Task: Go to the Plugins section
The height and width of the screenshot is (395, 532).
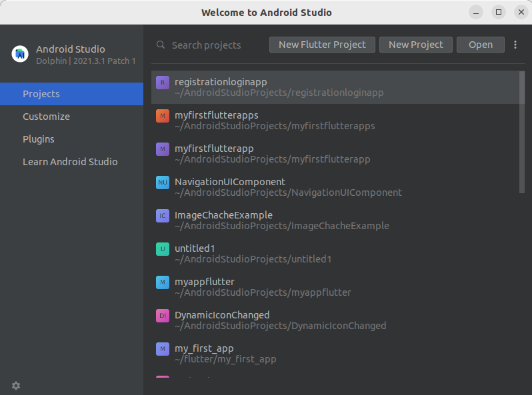Action: coord(39,139)
